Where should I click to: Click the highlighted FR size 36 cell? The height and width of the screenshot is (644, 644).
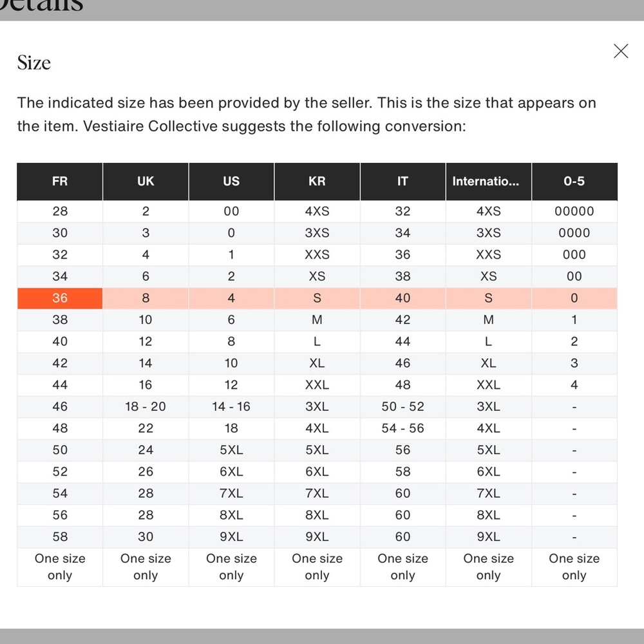pos(60,298)
